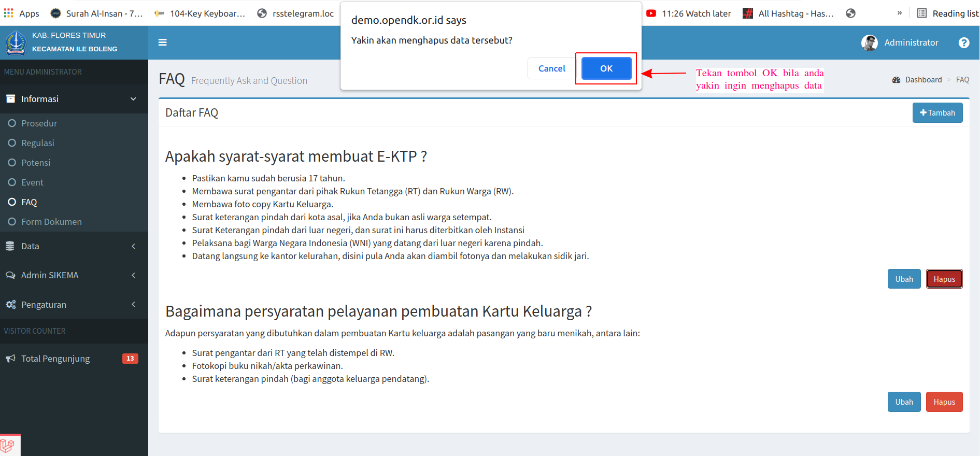Open Surah Al-Insan bookmark
The height and width of the screenshot is (456, 980).
[96, 13]
